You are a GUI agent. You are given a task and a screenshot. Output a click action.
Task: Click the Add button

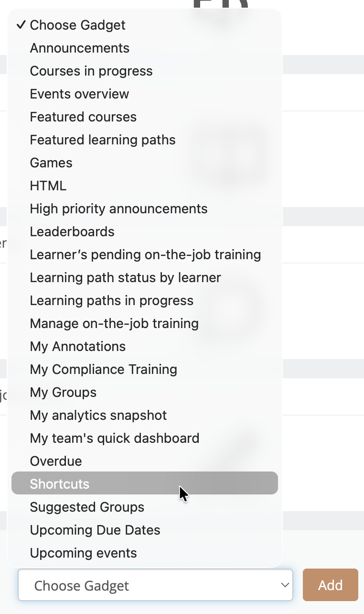pos(330,585)
